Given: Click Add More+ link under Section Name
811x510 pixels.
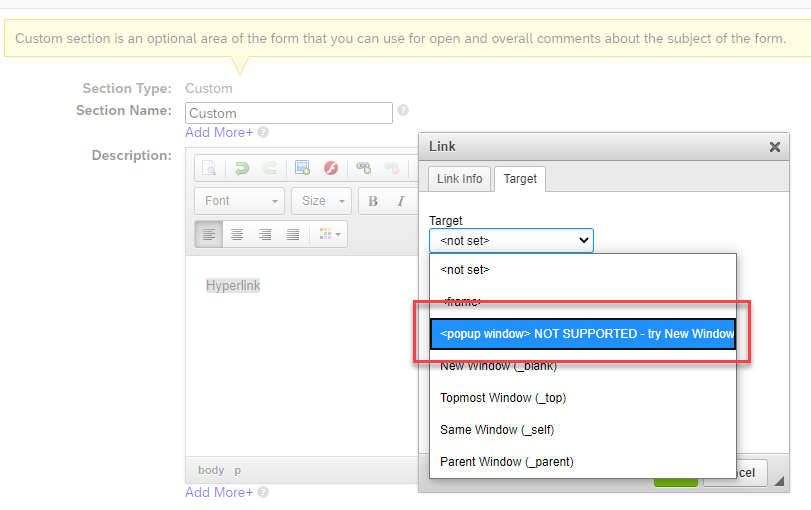Looking at the screenshot, I should [x=219, y=132].
